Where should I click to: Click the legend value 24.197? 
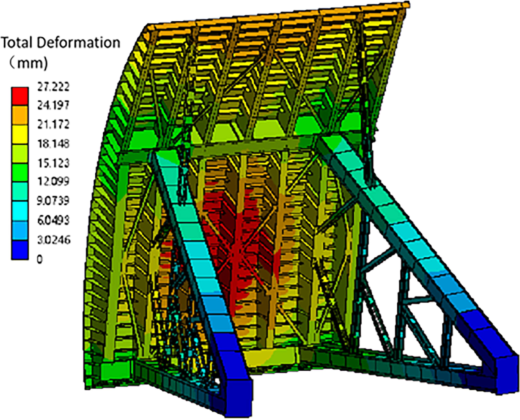[53, 105]
